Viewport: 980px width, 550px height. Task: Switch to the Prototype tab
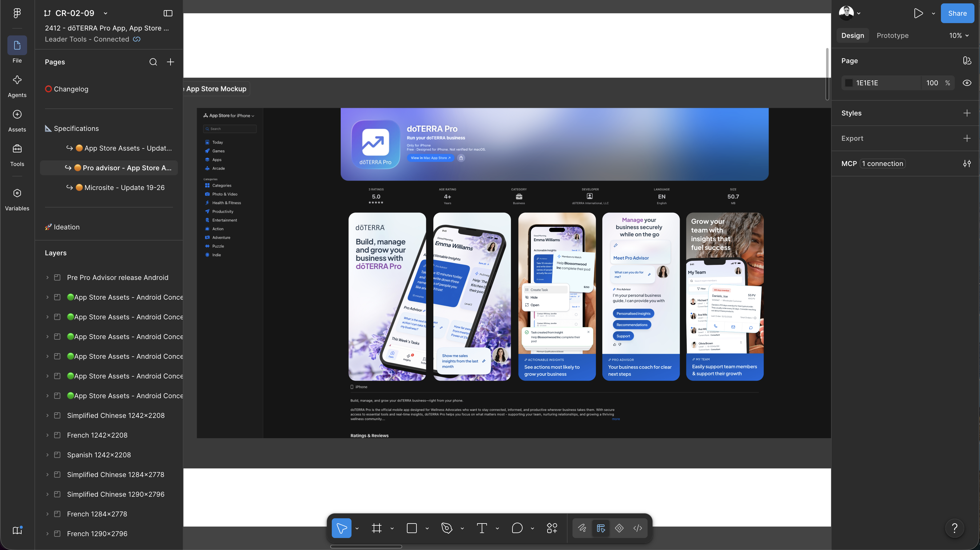point(892,35)
